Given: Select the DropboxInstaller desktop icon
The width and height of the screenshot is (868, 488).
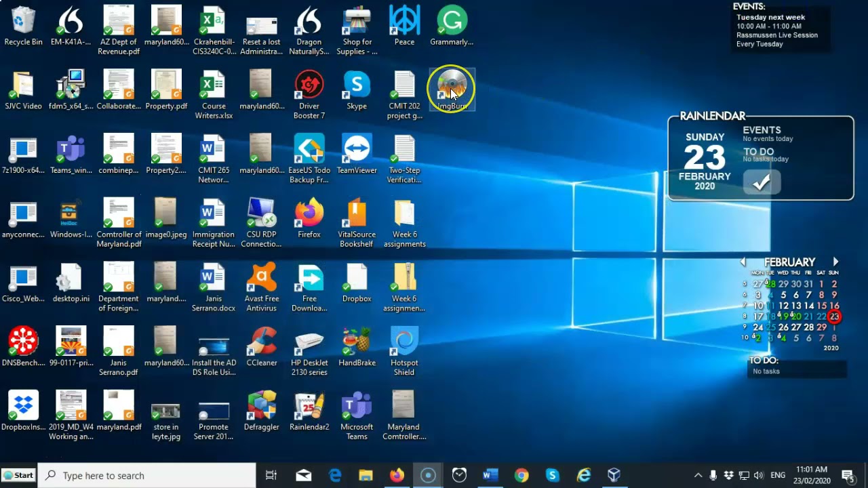Looking at the screenshot, I should [x=23, y=411].
